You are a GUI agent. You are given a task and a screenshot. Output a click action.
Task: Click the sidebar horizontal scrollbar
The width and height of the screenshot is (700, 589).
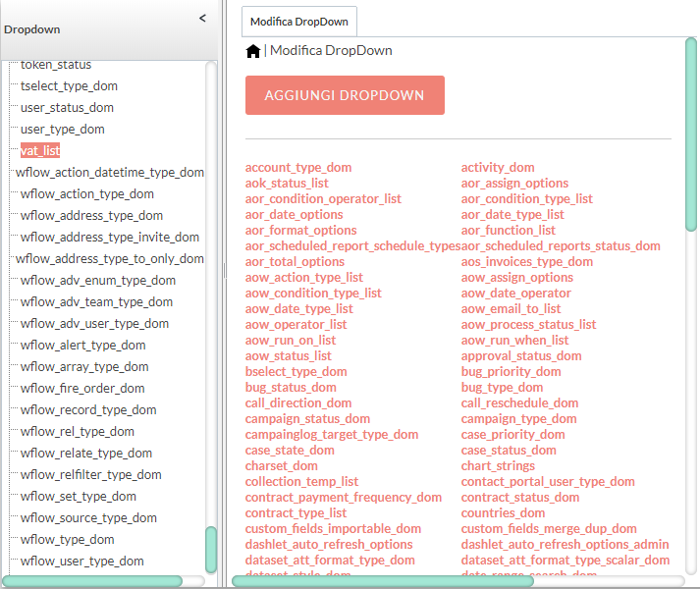pyautogui.click(x=93, y=581)
